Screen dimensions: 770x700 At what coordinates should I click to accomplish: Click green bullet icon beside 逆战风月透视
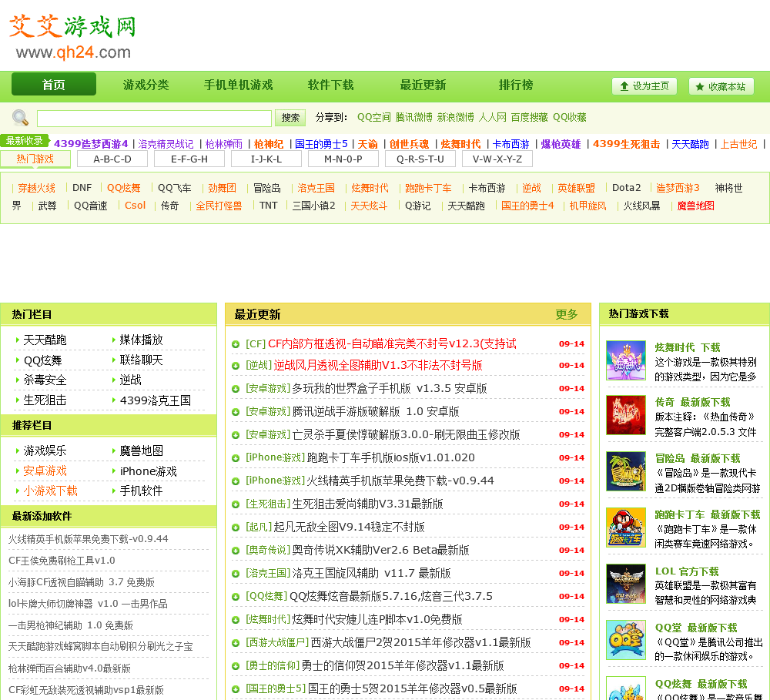click(236, 366)
